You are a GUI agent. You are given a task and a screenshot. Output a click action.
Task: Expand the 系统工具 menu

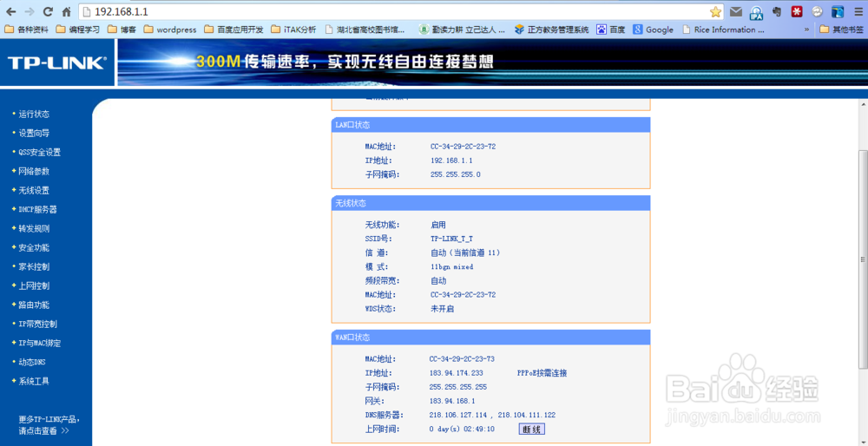[34, 381]
